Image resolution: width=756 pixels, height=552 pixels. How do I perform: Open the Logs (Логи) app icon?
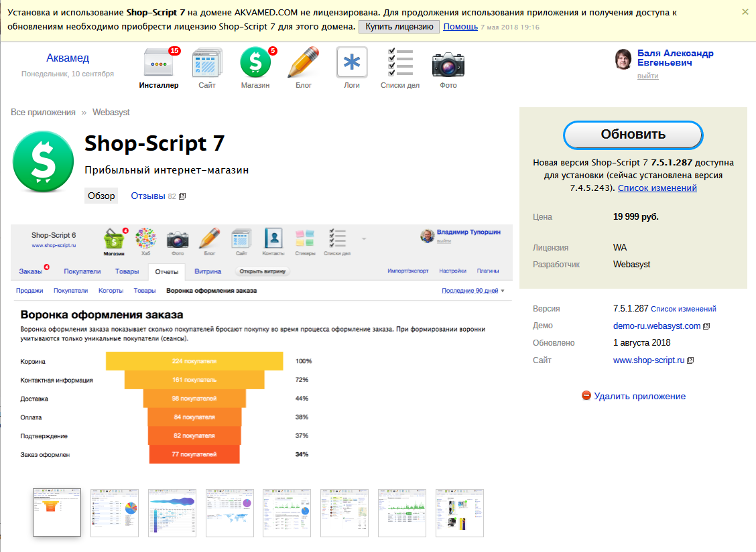click(x=352, y=64)
